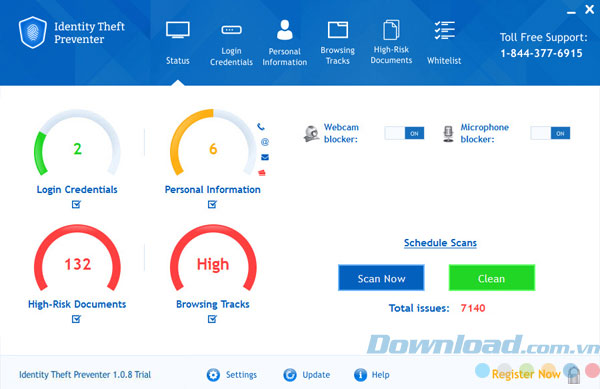The height and width of the screenshot is (389, 600).
Task: Toggle the Webcam blocker switch
Action: pyautogui.click(x=404, y=133)
